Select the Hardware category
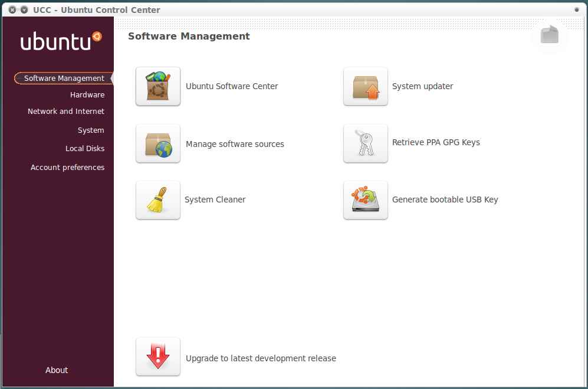 click(87, 94)
